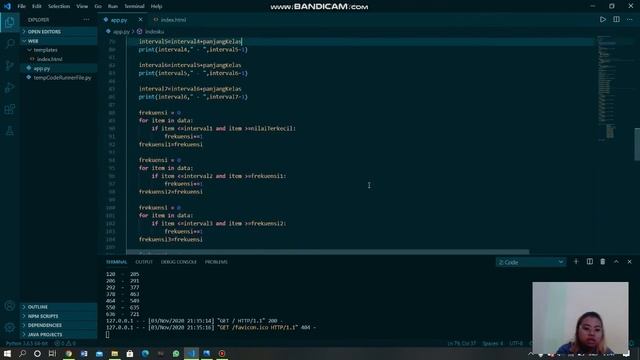This screenshot has width=640, height=360.
Task: Expand the OUTLINE section
Action: click(59, 307)
